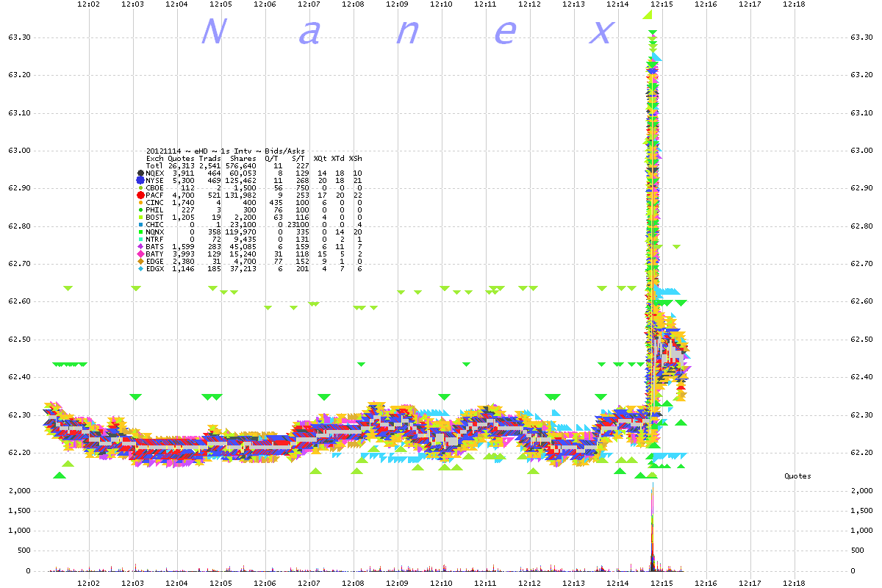
Task: Click the chart title '20121114 ~ eHD ~ 1s Intv ~ Bids/Asks'
Action: 226,151
